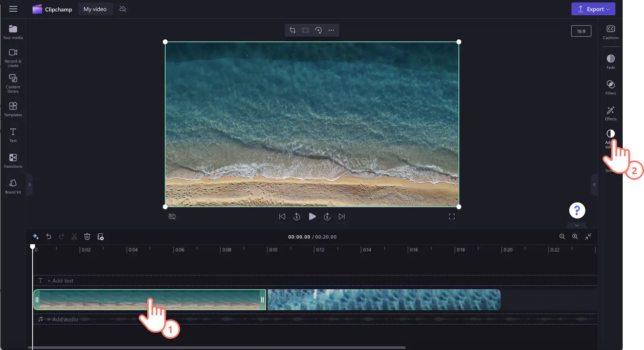
Task: Toggle fullscreen preview mode
Action: [x=452, y=216]
